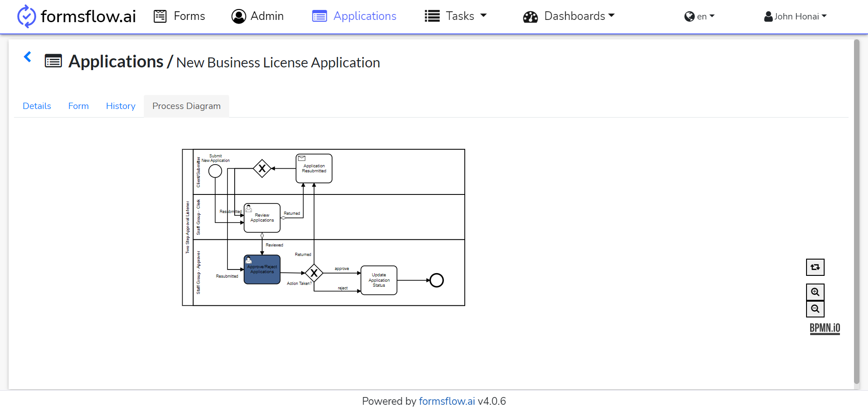The height and width of the screenshot is (407, 868).
Task: Click the formsflow.ai logo icon
Action: [x=26, y=16]
